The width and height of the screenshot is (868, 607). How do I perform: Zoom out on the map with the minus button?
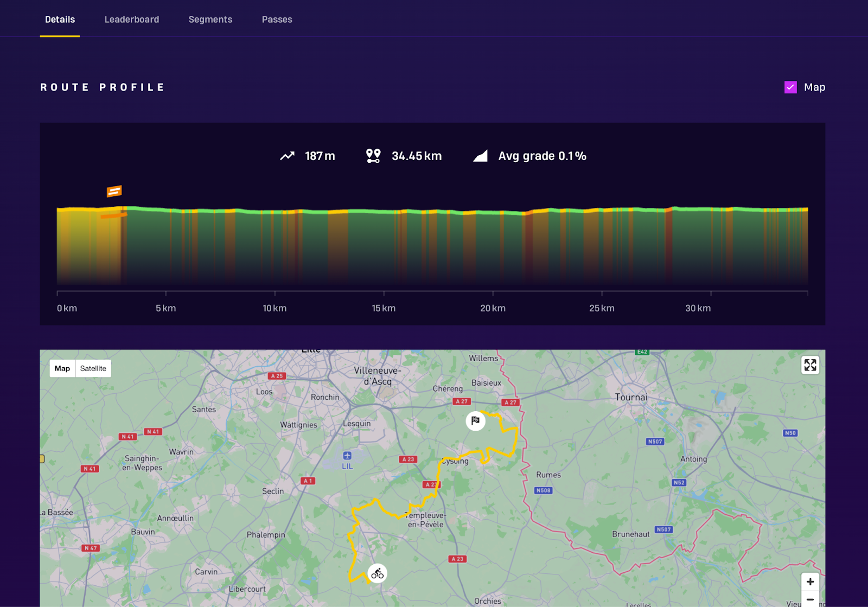(810, 599)
